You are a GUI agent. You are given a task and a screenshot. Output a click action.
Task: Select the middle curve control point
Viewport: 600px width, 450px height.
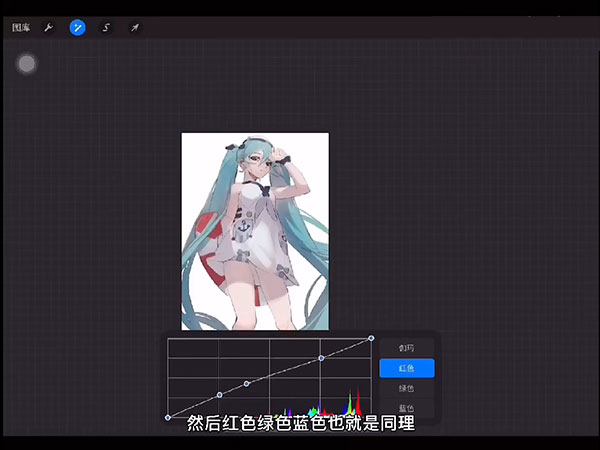point(247,384)
